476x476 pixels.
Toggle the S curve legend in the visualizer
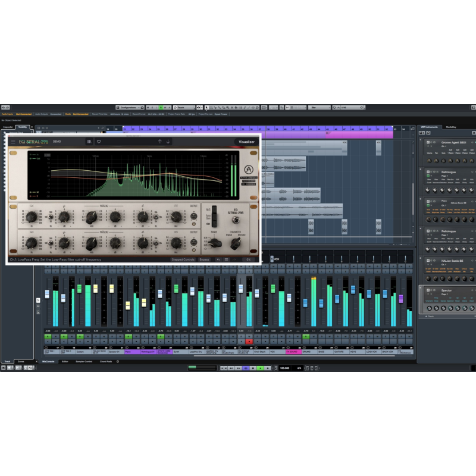pos(35,196)
